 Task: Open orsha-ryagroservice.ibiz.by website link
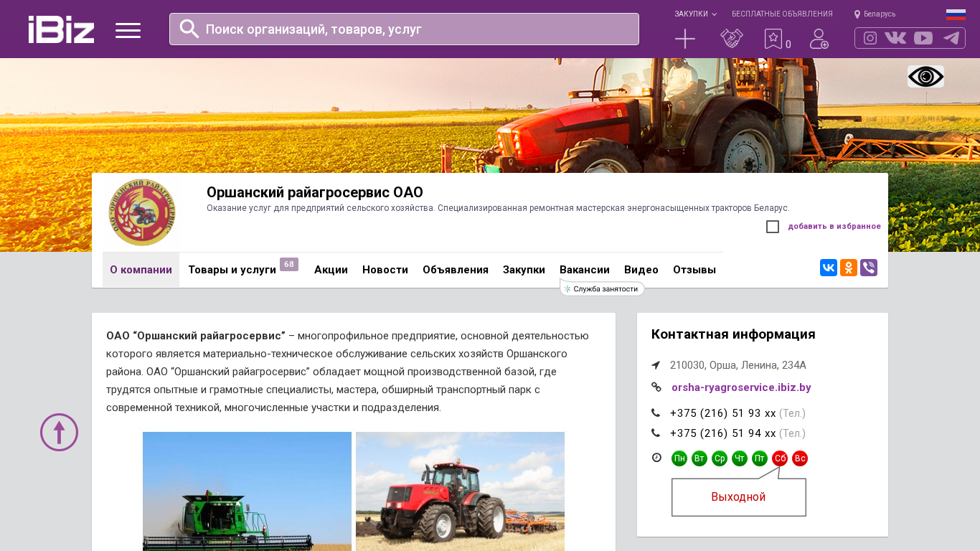point(741,387)
